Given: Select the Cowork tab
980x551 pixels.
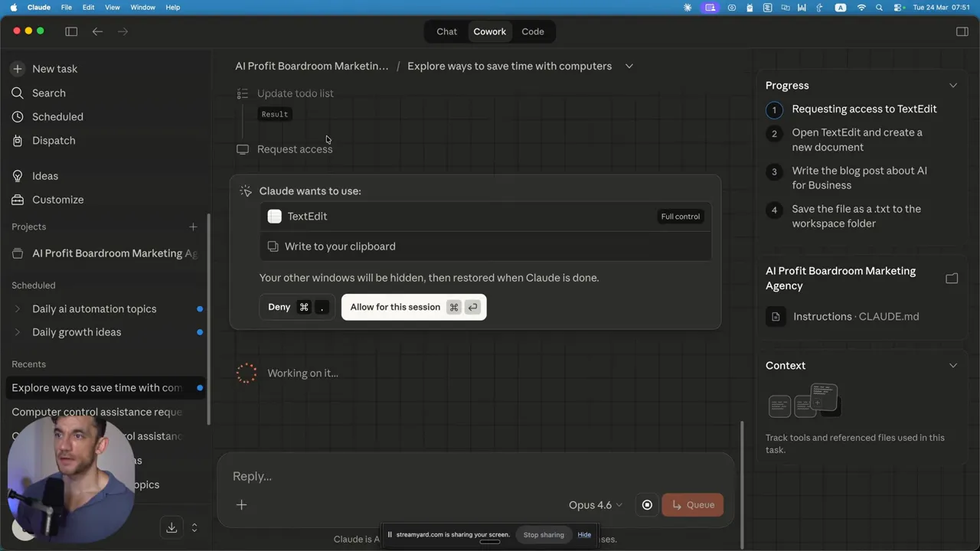Looking at the screenshot, I should [490, 31].
